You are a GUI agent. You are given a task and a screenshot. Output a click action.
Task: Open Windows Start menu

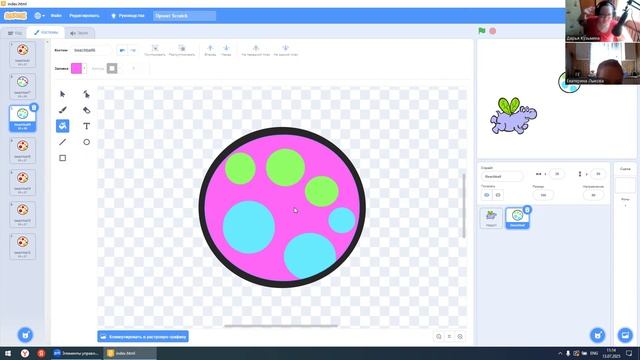coord(8,353)
